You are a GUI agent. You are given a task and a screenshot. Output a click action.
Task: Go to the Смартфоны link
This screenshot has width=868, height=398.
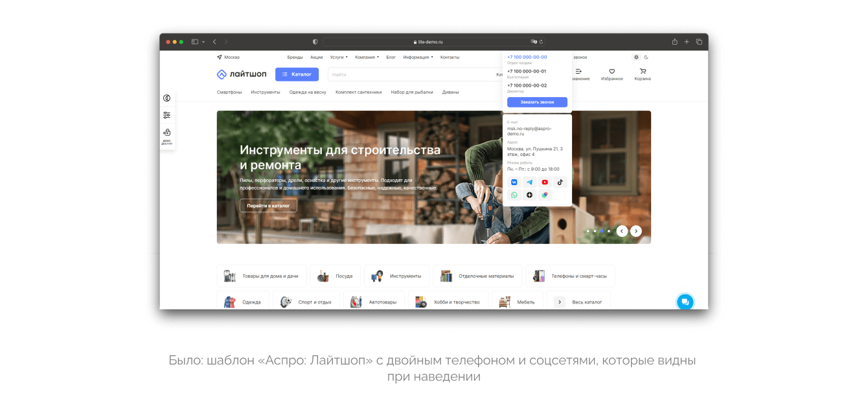pyautogui.click(x=229, y=92)
